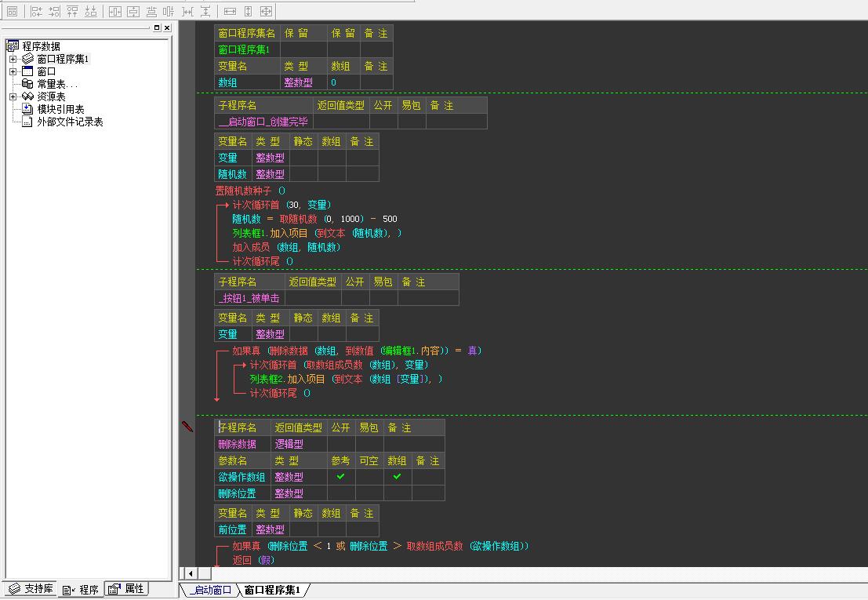The image size is (868, 600).
Task: Toggle 参考 checkmark for 欲操作数组
Action: (340, 477)
